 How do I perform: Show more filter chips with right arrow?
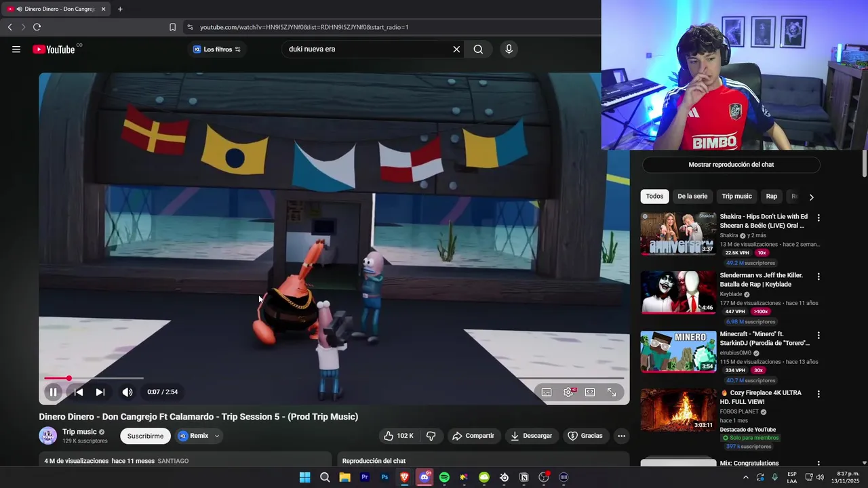pyautogui.click(x=811, y=197)
